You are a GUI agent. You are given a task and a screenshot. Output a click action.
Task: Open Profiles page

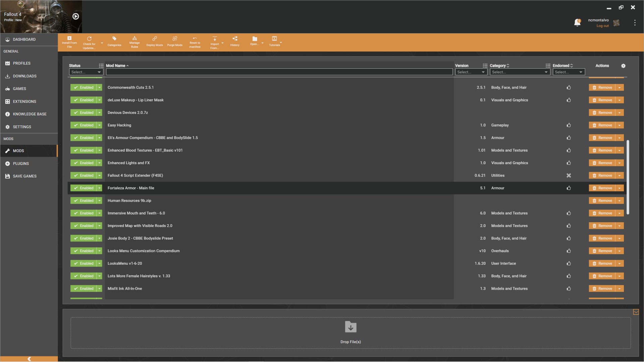[29, 63]
